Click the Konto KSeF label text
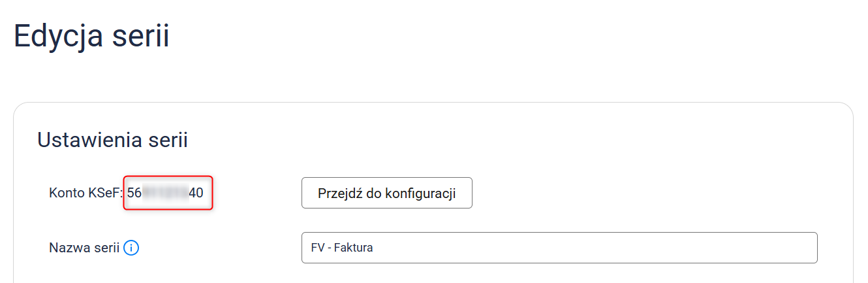868x283 pixels. (x=86, y=193)
